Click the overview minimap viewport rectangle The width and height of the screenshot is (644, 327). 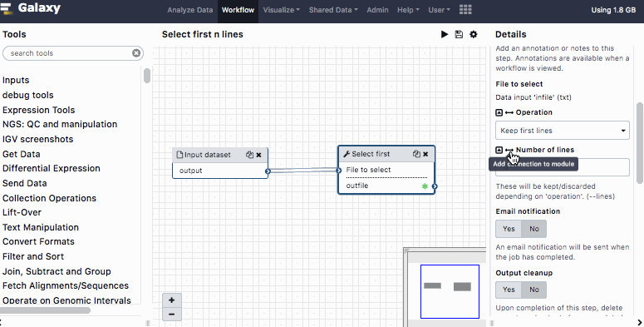450,291
